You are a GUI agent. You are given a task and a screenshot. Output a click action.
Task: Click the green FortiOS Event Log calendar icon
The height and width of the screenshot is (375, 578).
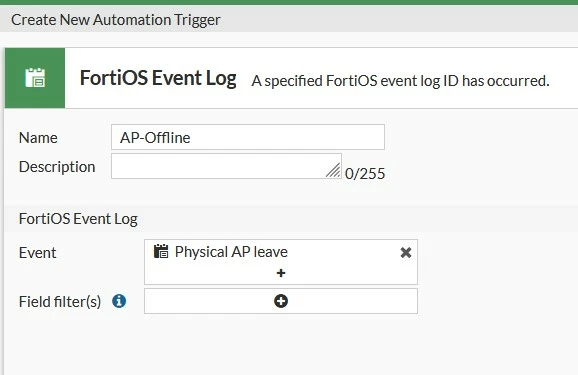pyautogui.click(x=35, y=78)
